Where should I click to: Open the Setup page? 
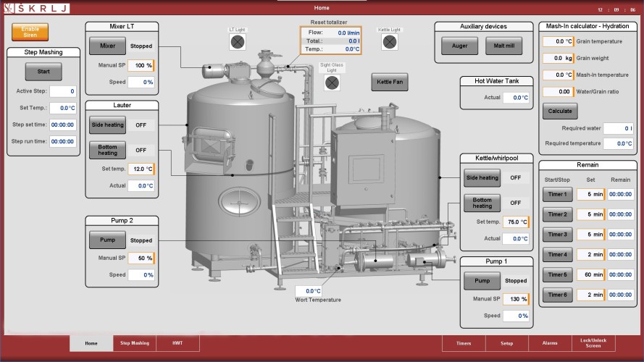coord(506,342)
